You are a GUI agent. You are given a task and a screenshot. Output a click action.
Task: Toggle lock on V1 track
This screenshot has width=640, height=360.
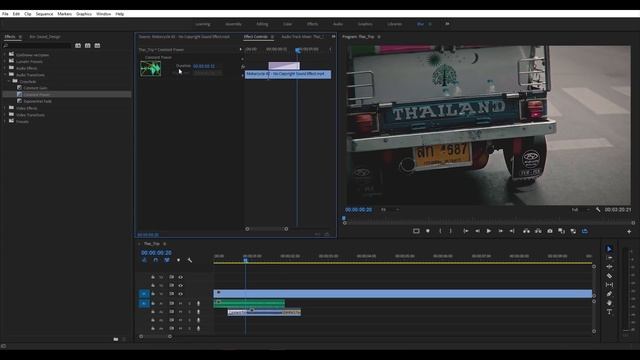153,294
